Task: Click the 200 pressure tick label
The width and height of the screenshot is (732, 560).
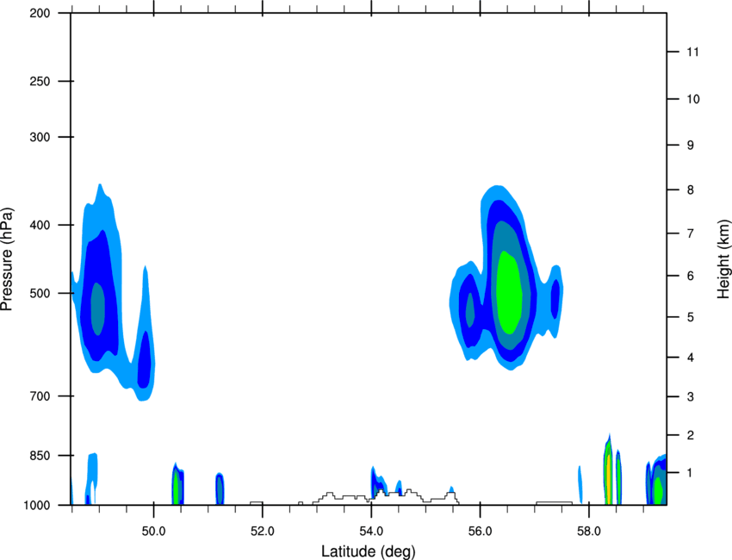Action: pos(40,13)
